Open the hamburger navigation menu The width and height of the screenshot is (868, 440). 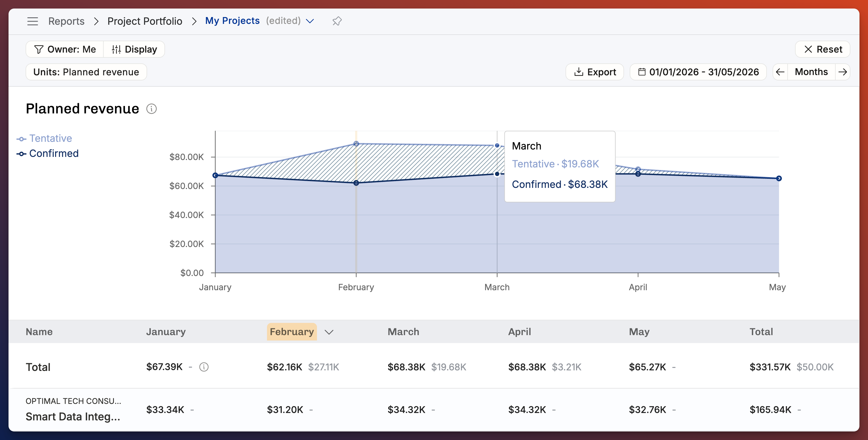(33, 21)
